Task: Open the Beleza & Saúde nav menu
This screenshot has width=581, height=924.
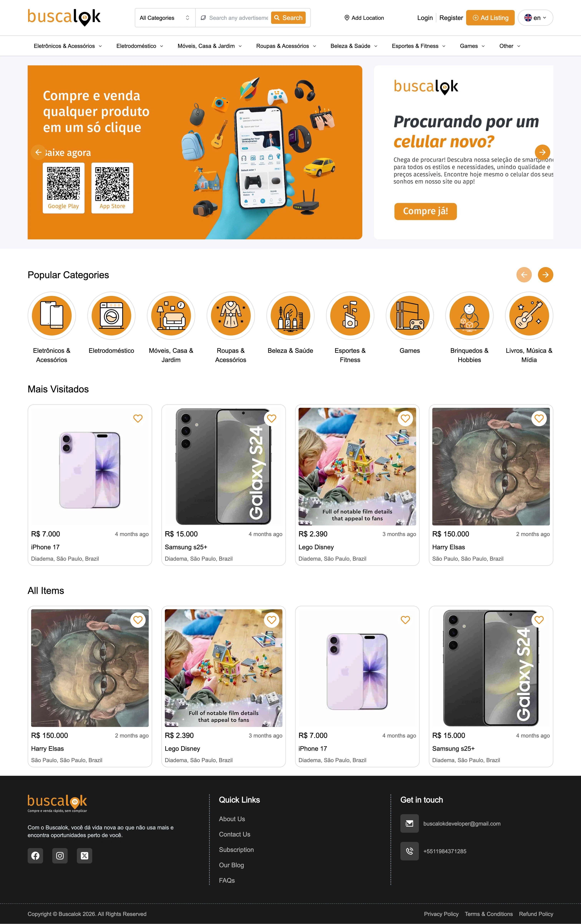Action: pyautogui.click(x=354, y=46)
